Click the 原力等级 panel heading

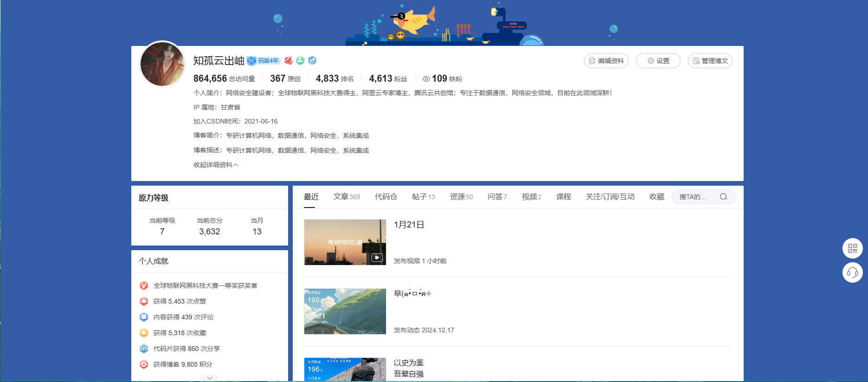point(154,198)
